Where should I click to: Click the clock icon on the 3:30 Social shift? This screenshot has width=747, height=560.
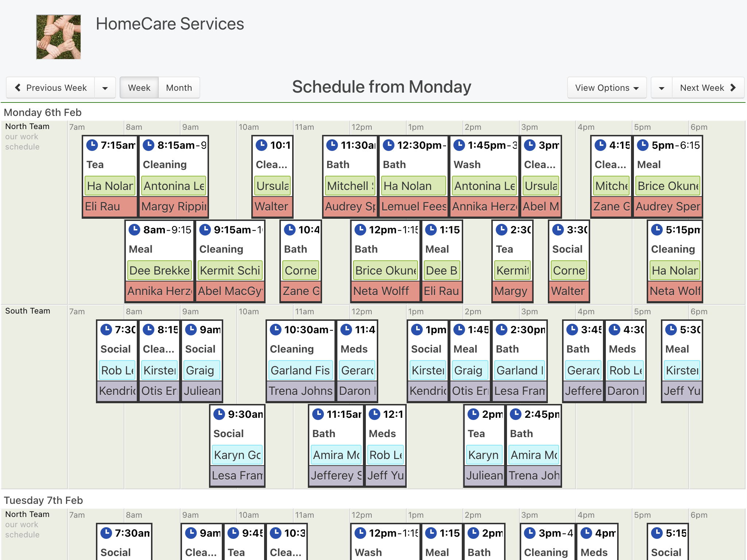point(558,229)
